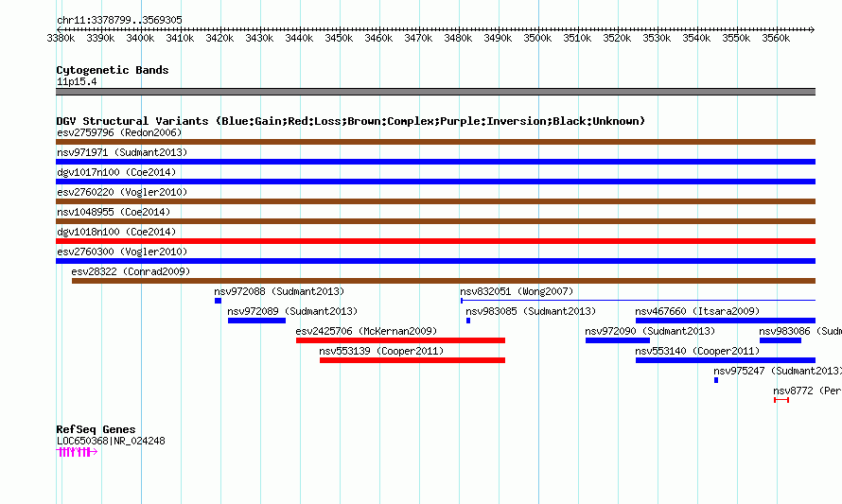Click the chr11:3378799..3569305 coordinate label
Image resolution: width=842 pixels, height=504 pixels.
tap(119, 20)
